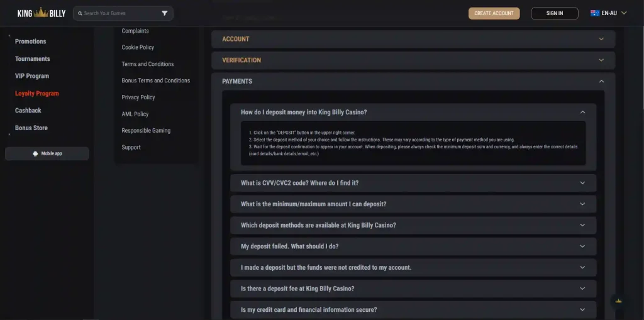This screenshot has height=320, width=644.
Task: Expand credit card information secure question
Action: tap(413, 310)
